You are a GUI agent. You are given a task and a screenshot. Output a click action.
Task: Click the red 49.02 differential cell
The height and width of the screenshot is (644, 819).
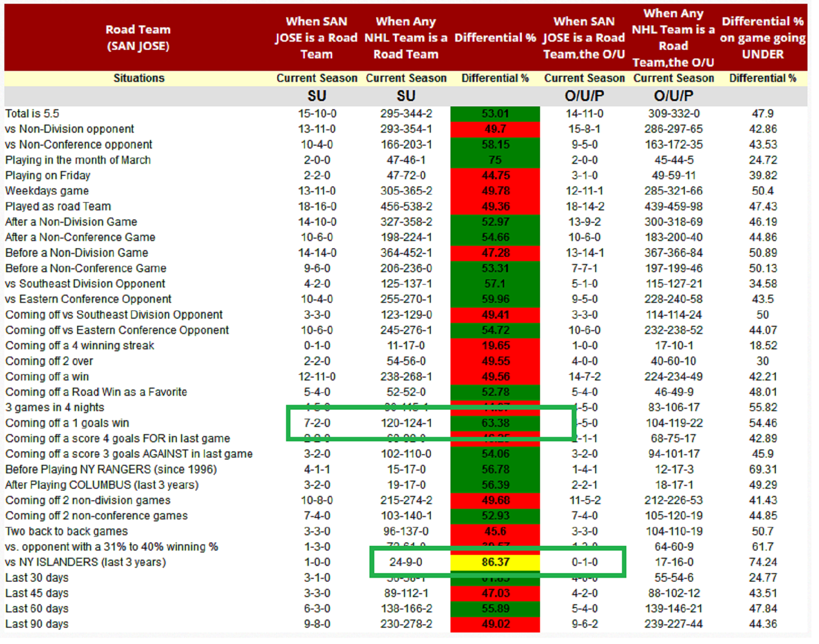[x=495, y=624]
